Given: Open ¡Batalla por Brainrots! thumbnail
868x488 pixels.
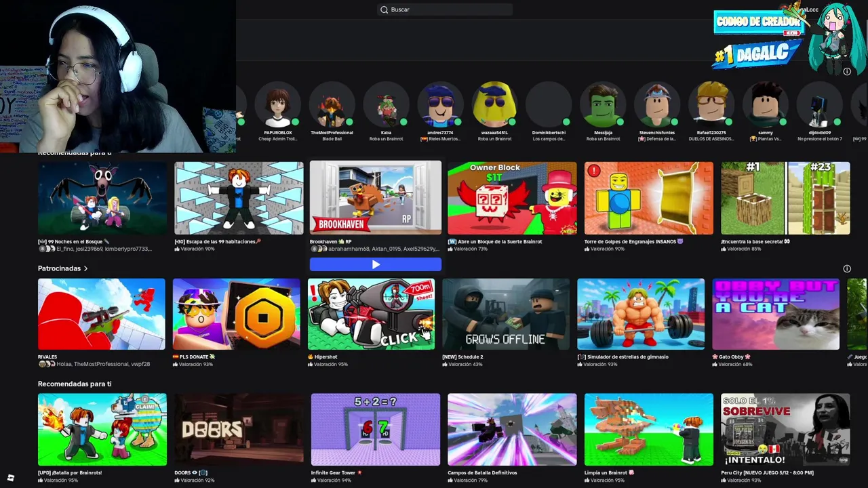Looking at the screenshot, I should point(102,430).
